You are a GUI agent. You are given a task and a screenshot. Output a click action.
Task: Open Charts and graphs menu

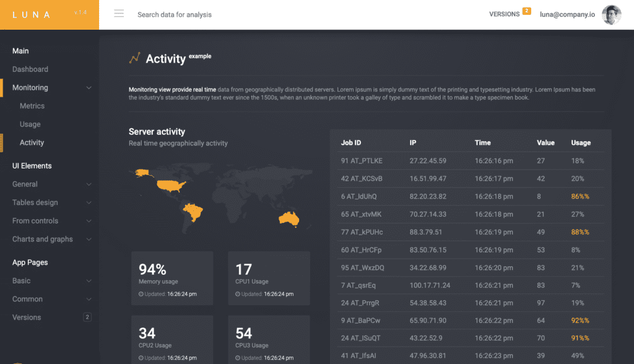43,239
